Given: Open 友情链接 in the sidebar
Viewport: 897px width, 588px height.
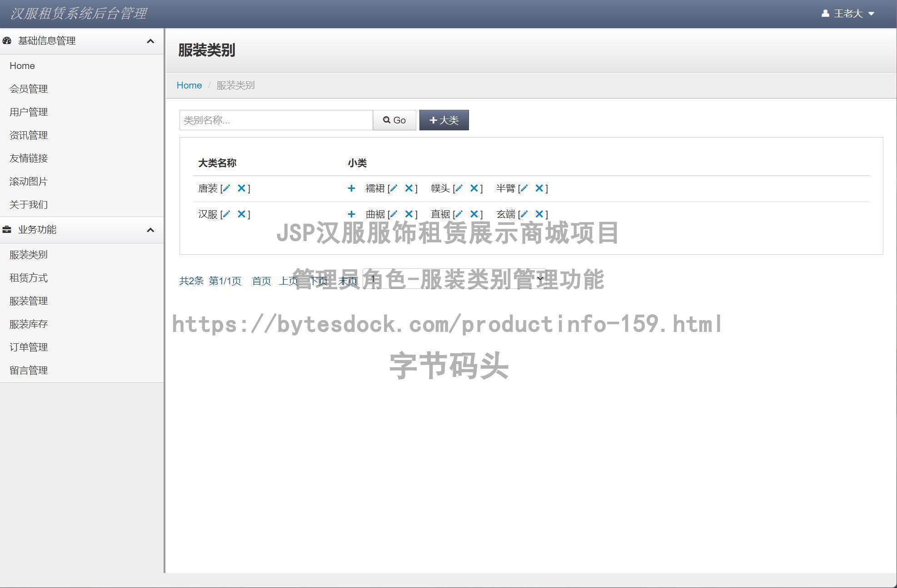Looking at the screenshot, I should click(x=29, y=158).
